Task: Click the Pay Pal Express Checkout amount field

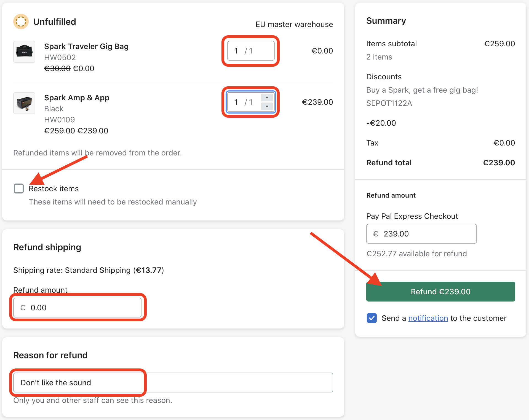Action: [x=421, y=234]
